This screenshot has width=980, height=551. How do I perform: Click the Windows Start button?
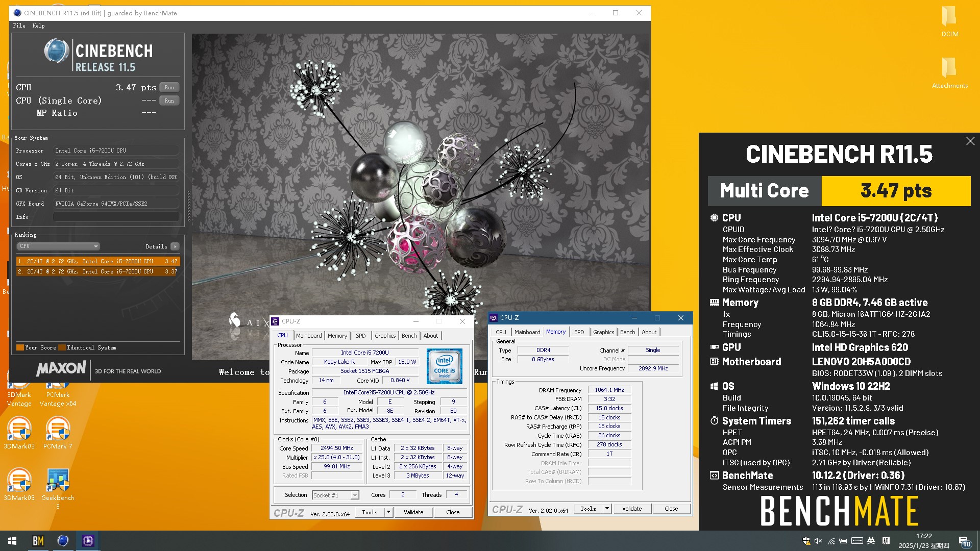tap(12, 541)
